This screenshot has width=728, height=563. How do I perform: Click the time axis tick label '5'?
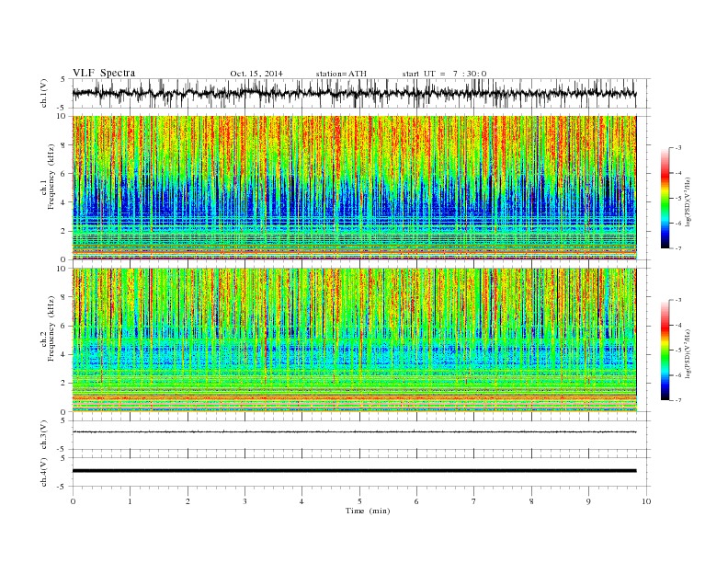(359, 501)
